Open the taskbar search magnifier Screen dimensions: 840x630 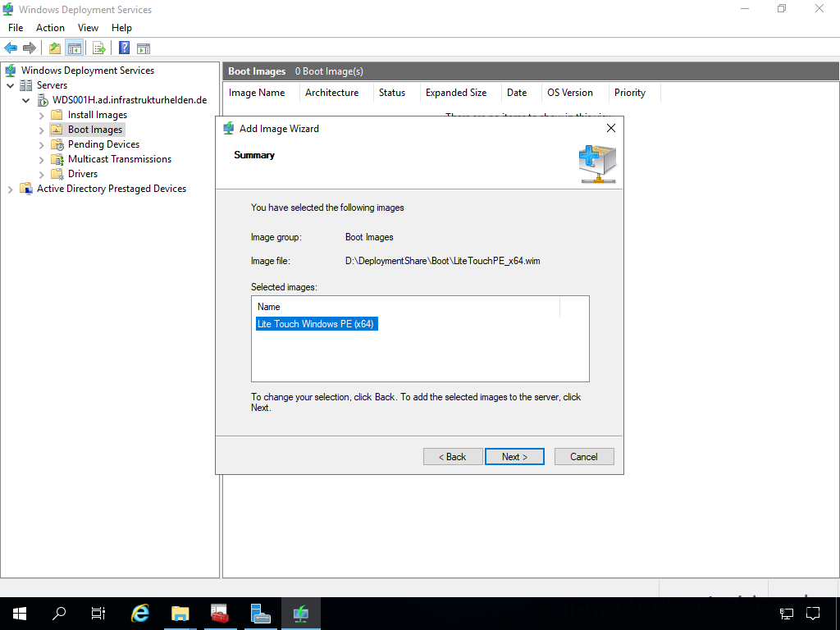click(59, 613)
